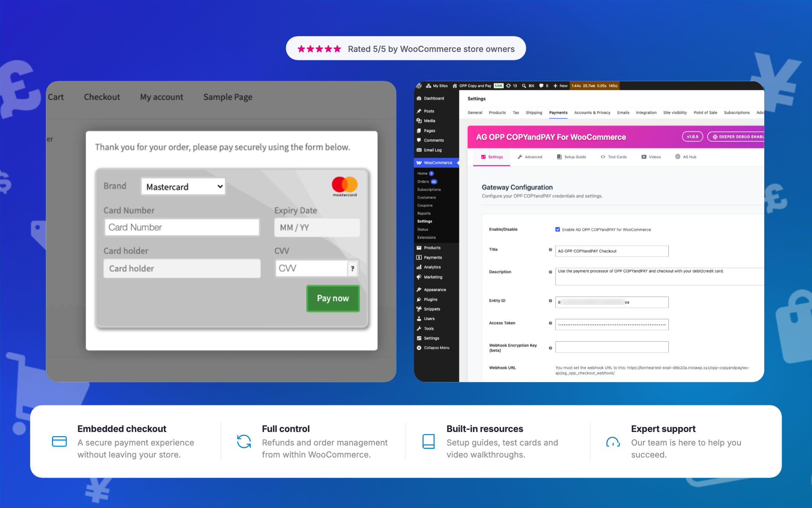
Task: Switch to Products settings tab
Action: (x=497, y=113)
